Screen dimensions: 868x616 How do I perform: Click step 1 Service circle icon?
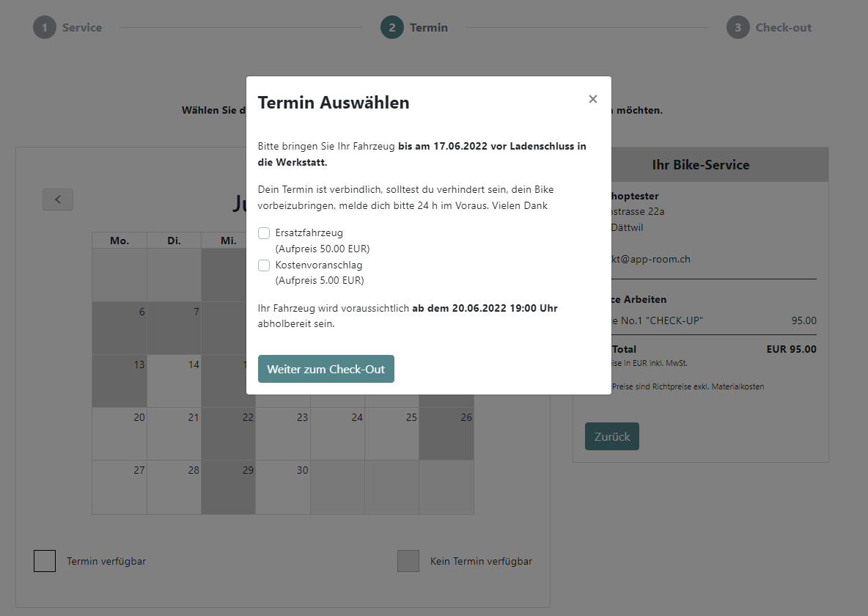(x=45, y=28)
